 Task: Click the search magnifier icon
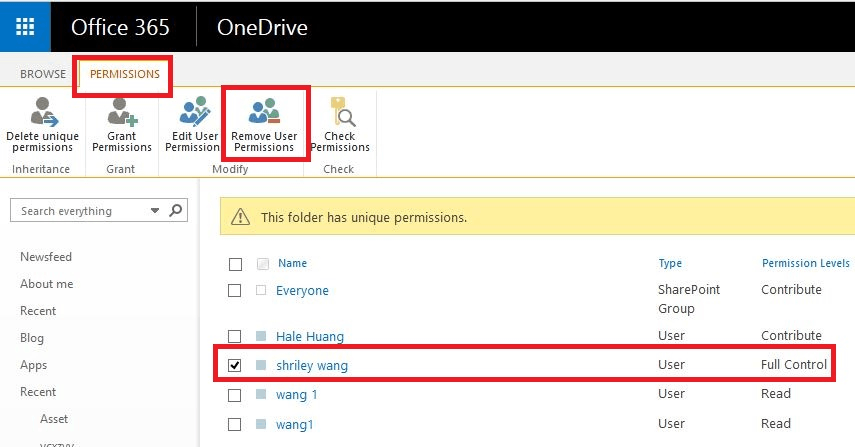coord(176,210)
